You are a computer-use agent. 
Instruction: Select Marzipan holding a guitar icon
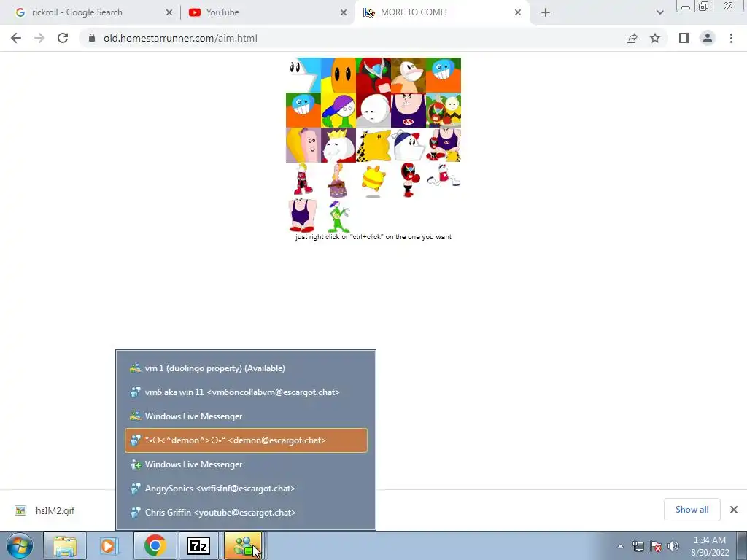[338, 180]
